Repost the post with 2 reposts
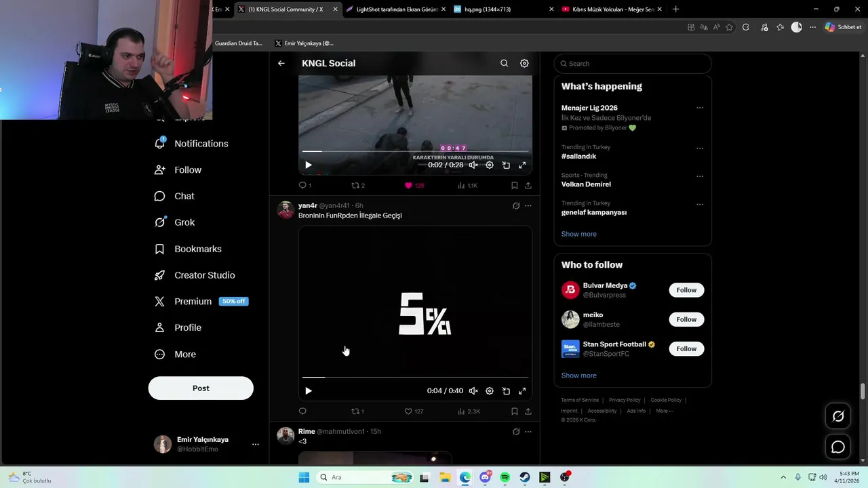The image size is (868, 488). (357, 185)
